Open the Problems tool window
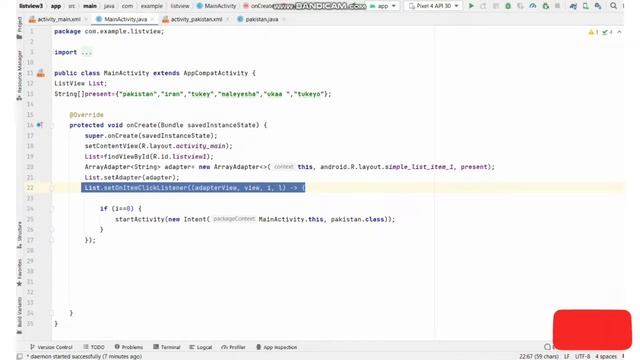This screenshot has height=360, width=640. [129, 347]
